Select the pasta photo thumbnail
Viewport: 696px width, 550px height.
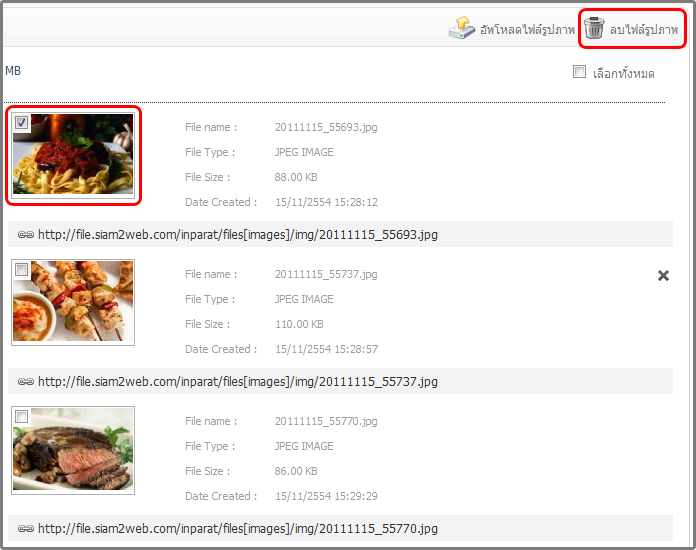[x=73, y=154]
